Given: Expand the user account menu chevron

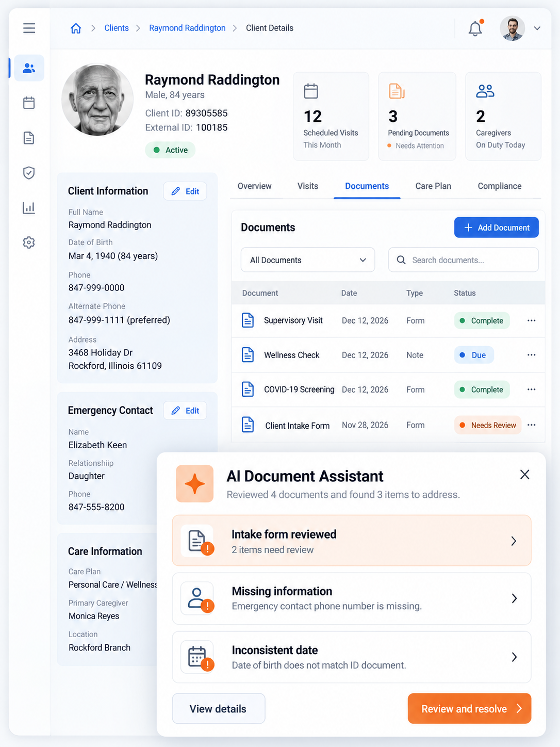Looking at the screenshot, I should (x=537, y=28).
